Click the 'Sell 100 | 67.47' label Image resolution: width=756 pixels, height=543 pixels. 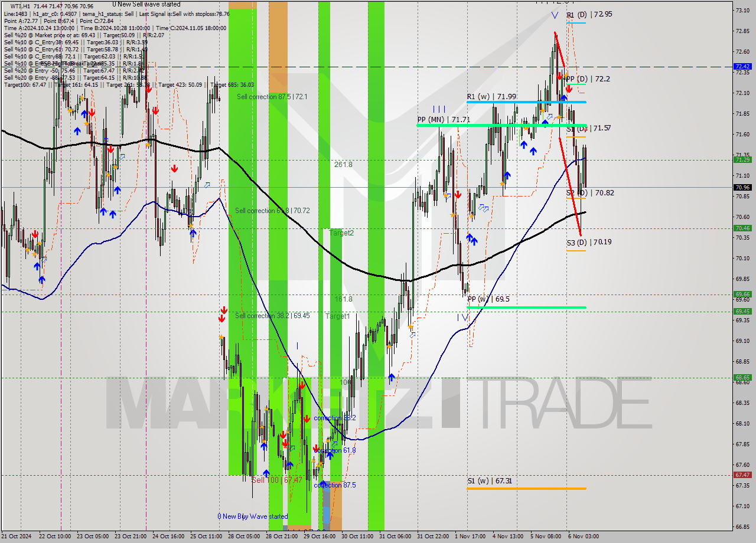tap(277, 480)
